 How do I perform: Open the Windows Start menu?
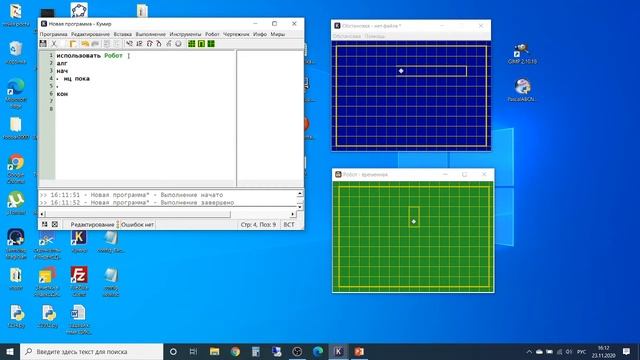click(10, 351)
